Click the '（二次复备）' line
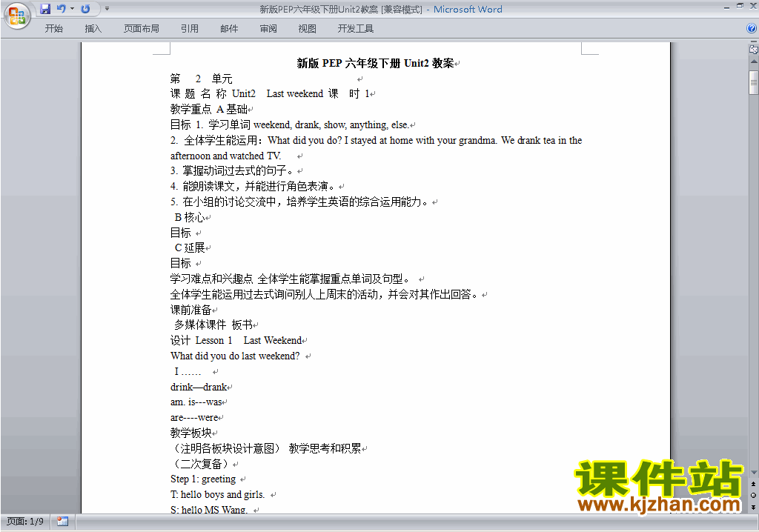Image resolution: width=759 pixels, height=532 pixels. click(201, 464)
